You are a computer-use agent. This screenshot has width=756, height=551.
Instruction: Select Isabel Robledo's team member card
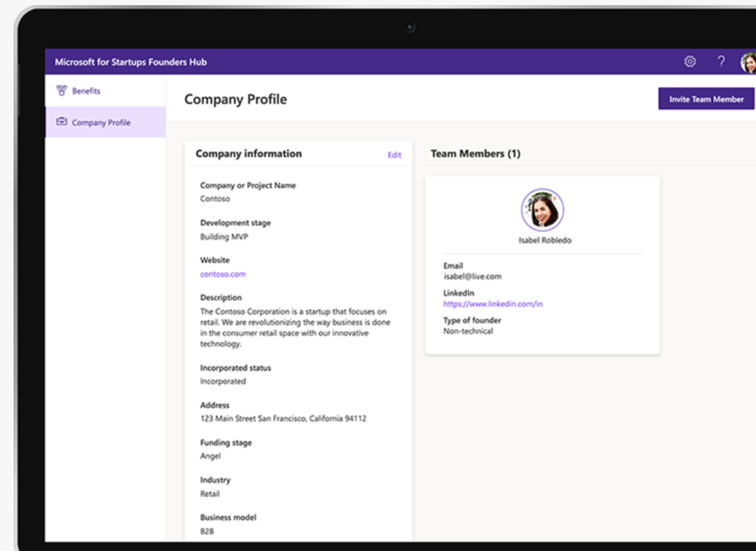coord(542,264)
